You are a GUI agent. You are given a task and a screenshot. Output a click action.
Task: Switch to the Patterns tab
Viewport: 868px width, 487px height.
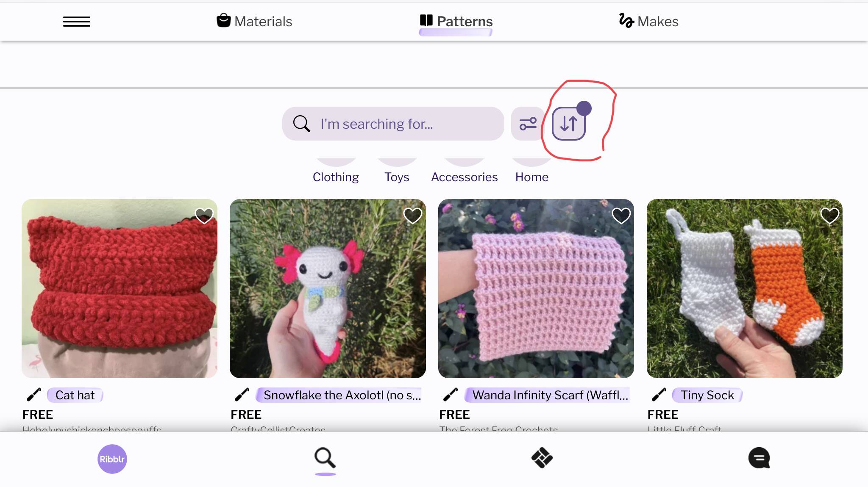456,21
